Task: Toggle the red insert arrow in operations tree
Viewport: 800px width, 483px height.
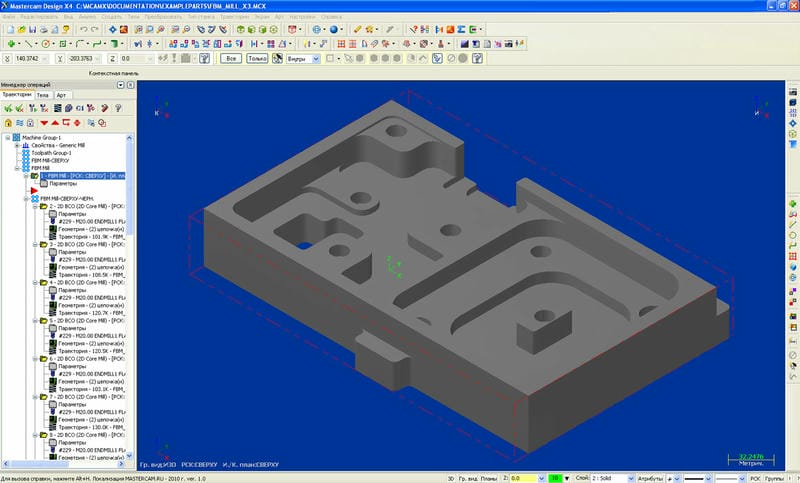Action: click(x=34, y=191)
